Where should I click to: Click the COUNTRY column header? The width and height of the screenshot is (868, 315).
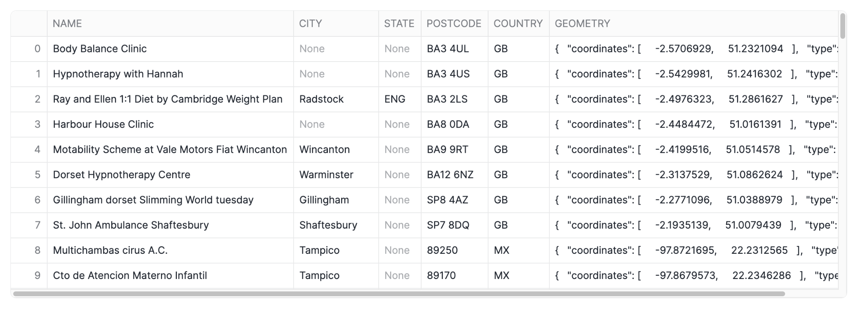518,24
